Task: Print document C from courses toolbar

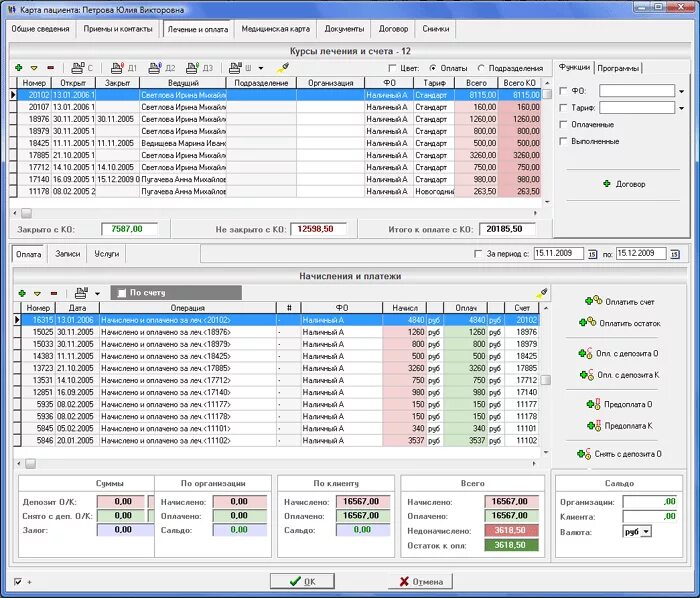Action: click(x=82, y=68)
